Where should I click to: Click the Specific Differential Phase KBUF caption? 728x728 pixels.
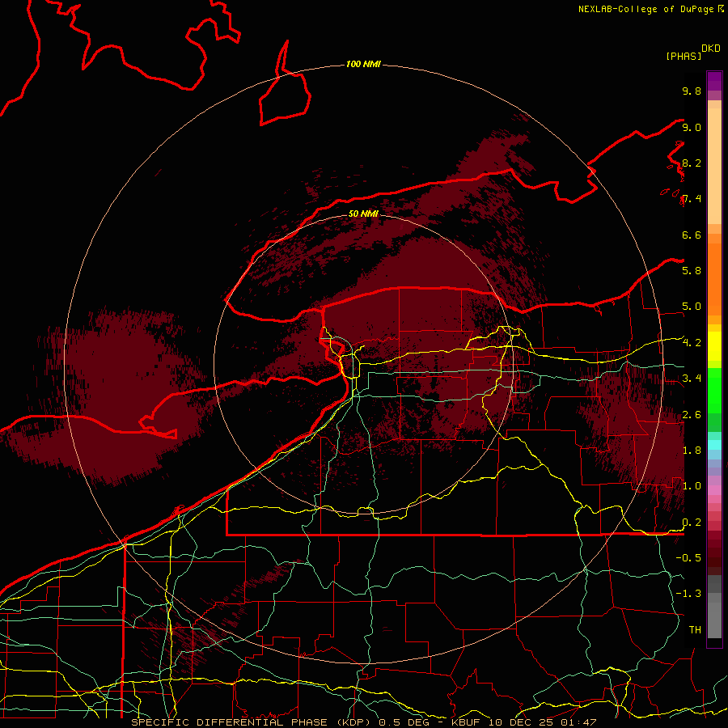pyautogui.click(x=363, y=722)
